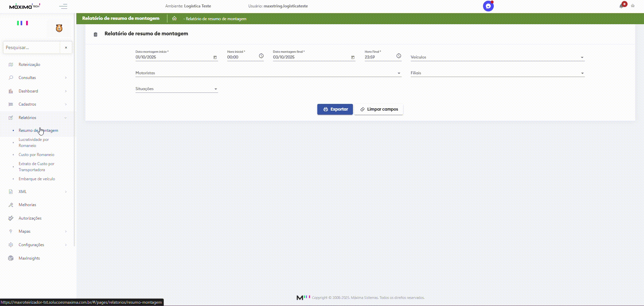The height and width of the screenshot is (306, 644).
Task: Clear the sidebar search with the X
Action: coord(66,47)
